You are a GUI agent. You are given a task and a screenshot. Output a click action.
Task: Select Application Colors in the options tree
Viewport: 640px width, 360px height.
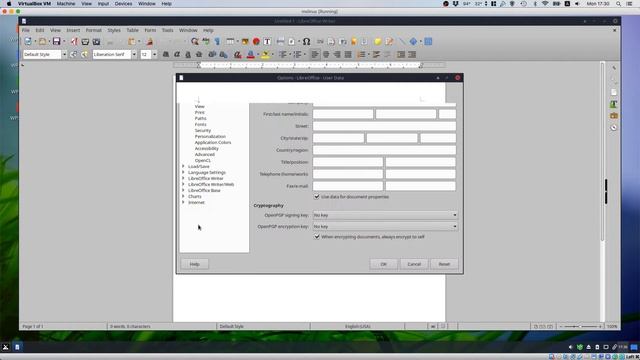(213, 142)
